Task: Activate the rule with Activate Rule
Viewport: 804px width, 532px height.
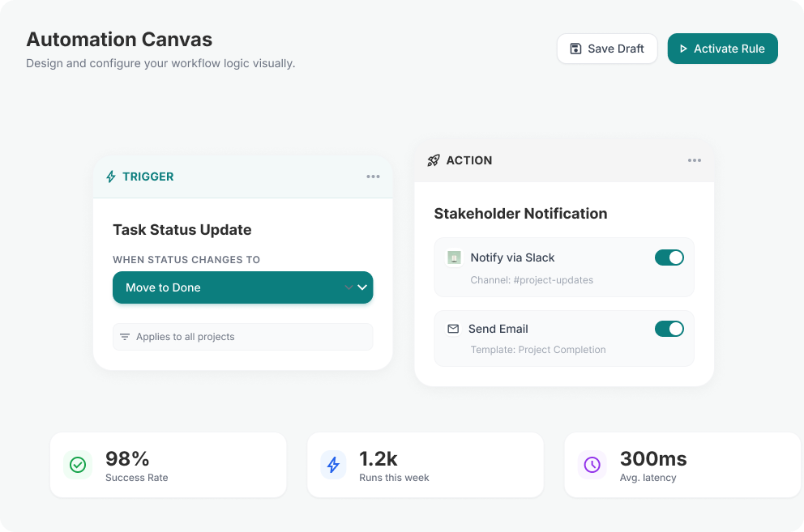Action: [722, 49]
